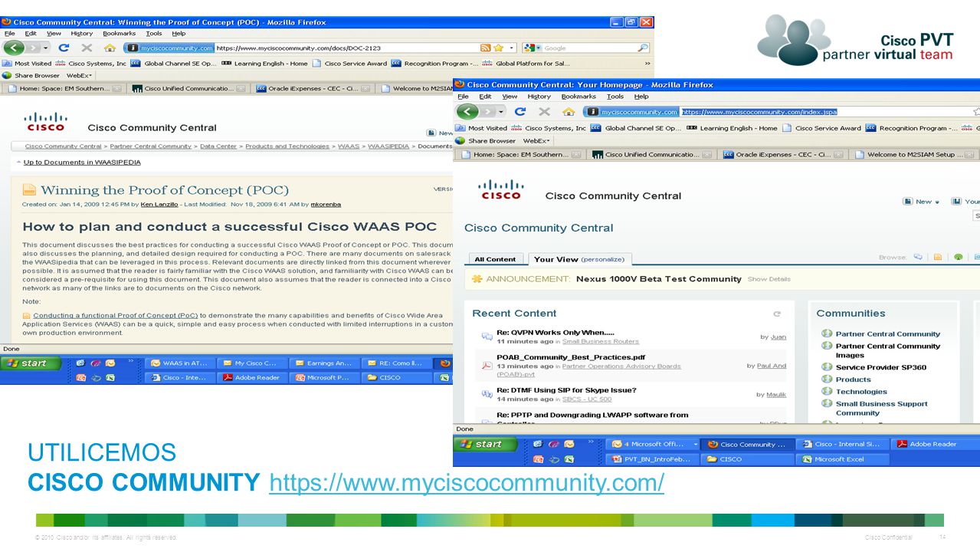Click Reload icon in Homepage Firefox window

pyautogui.click(x=520, y=112)
